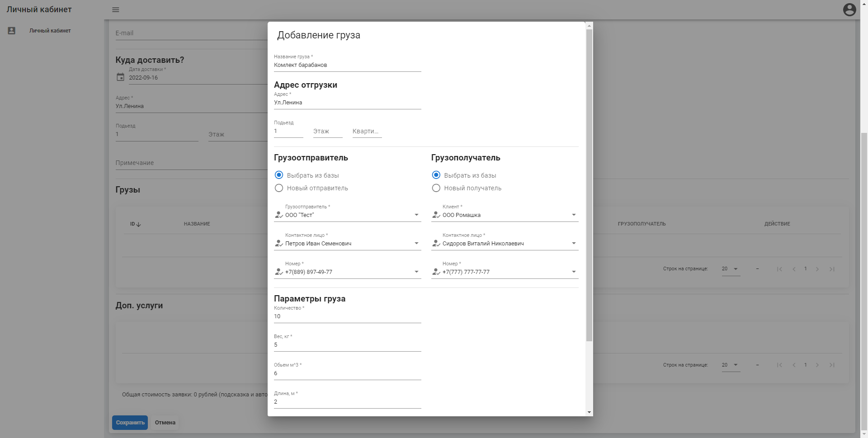Image resolution: width=868 pixels, height=438 pixels.
Task: Click the Отмена button
Action: coord(165,423)
